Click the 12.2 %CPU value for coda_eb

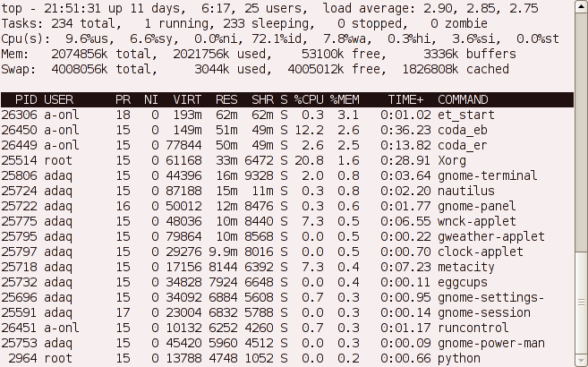tap(309, 130)
